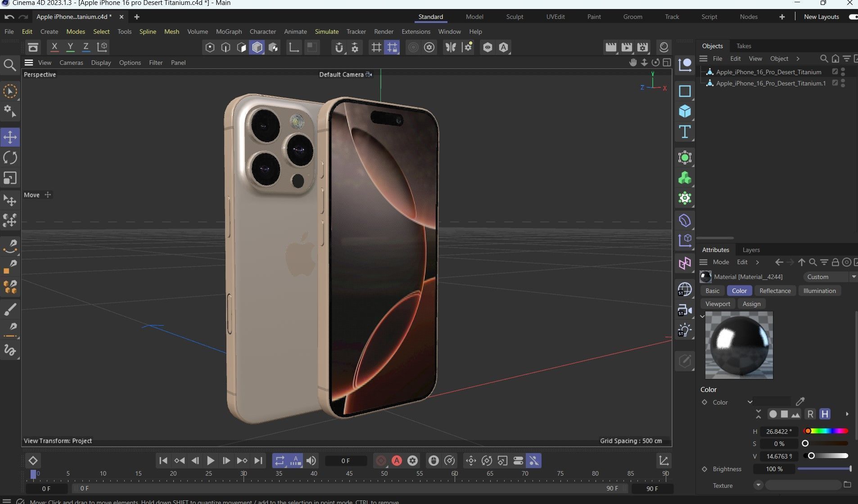Click the Assign button
The width and height of the screenshot is (858, 504).
pos(751,304)
